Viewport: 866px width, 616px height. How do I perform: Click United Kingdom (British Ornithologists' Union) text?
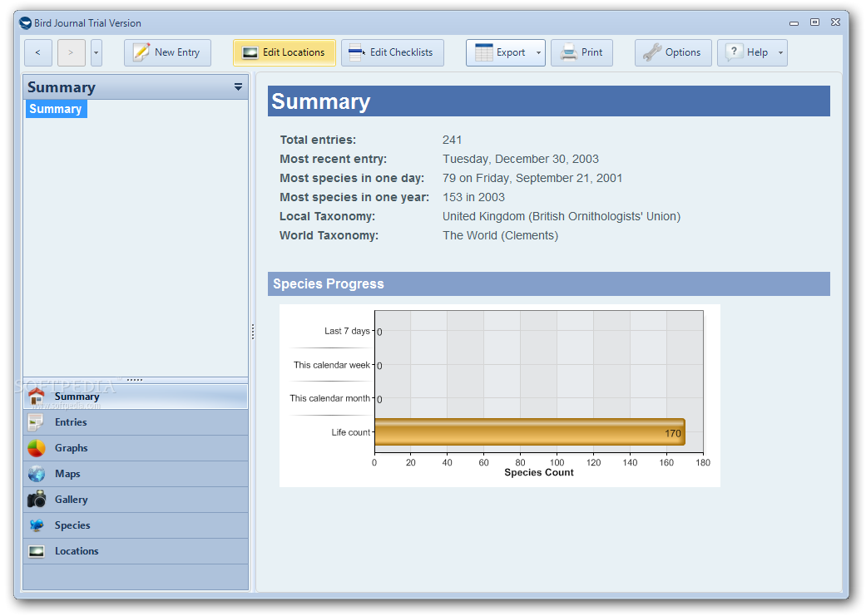pyautogui.click(x=562, y=216)
